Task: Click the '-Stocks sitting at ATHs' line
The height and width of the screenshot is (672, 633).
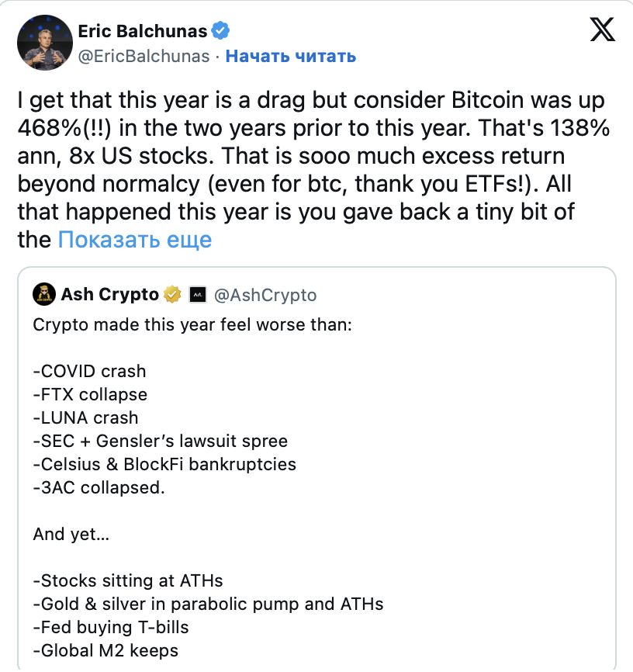Action: [129, 580]
